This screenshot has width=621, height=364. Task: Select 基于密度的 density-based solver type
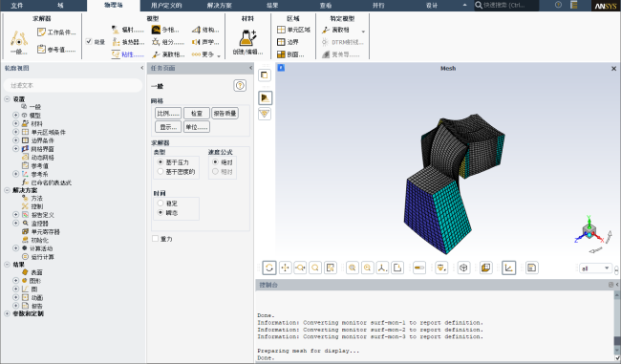(161, 172)
